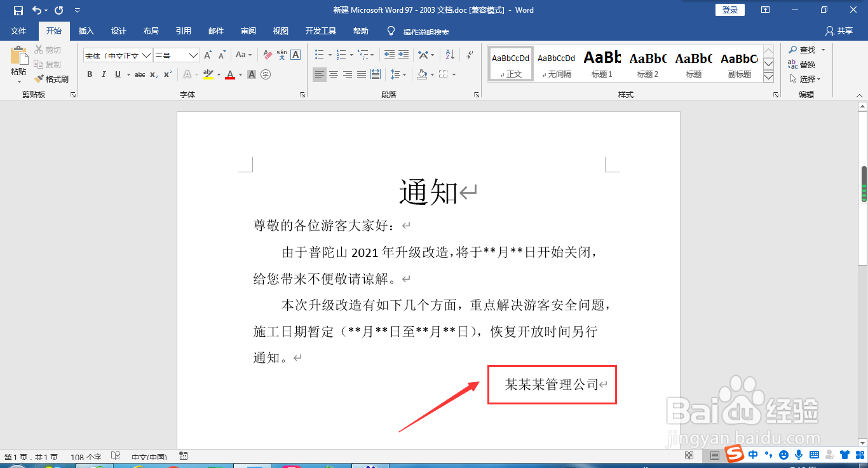Toggle underline on selected text

(118, 74)
